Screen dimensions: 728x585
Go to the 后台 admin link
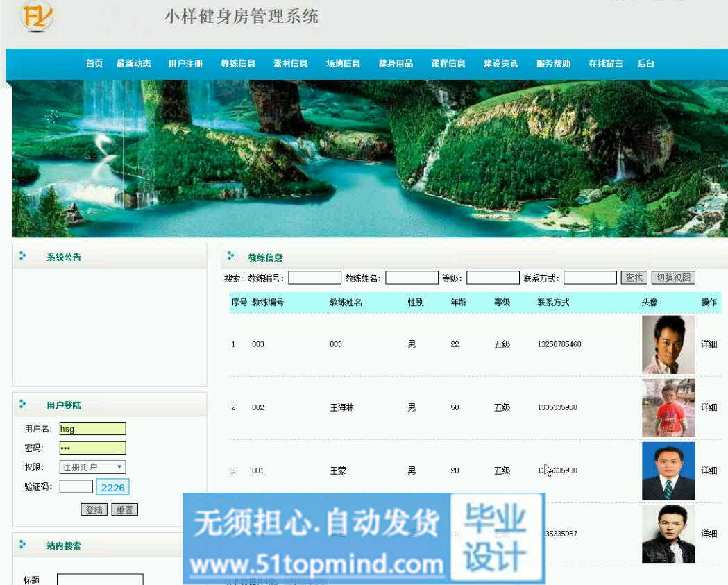[646, 63]
